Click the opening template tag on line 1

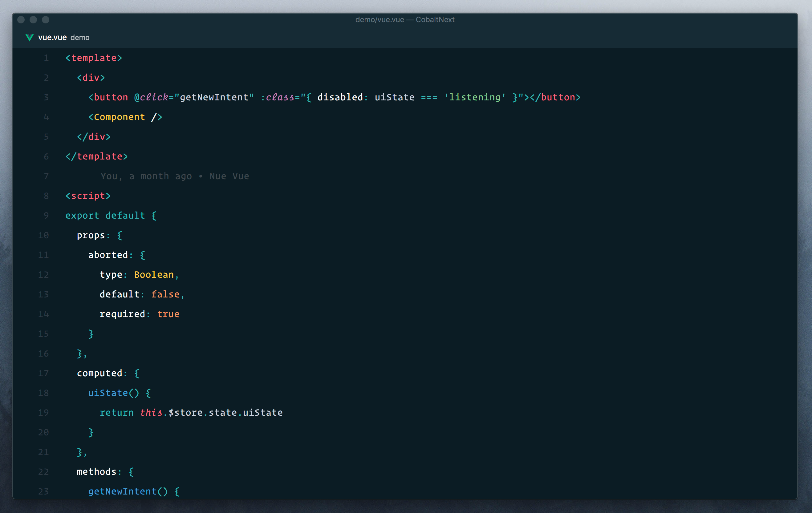pyautogui.click(x=93, y=58)
